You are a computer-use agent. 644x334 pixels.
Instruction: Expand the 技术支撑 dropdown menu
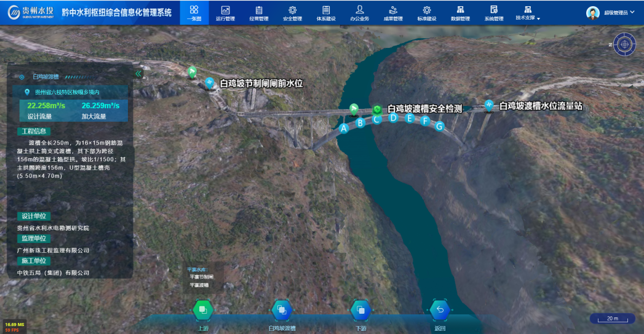[x=528, y=13]
